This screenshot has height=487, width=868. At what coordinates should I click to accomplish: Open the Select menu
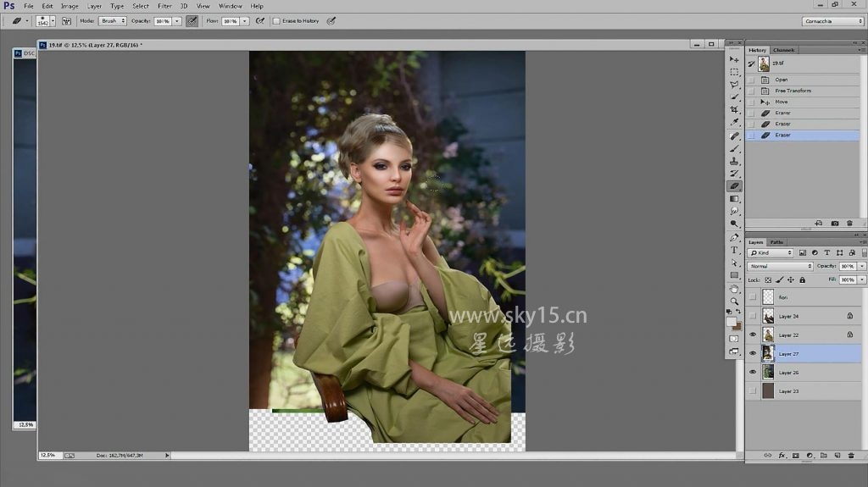140,6
